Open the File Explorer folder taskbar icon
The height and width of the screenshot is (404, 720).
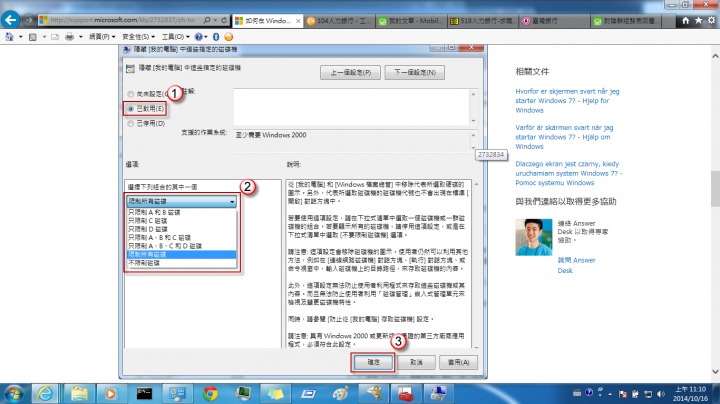[x=79, y=394]
